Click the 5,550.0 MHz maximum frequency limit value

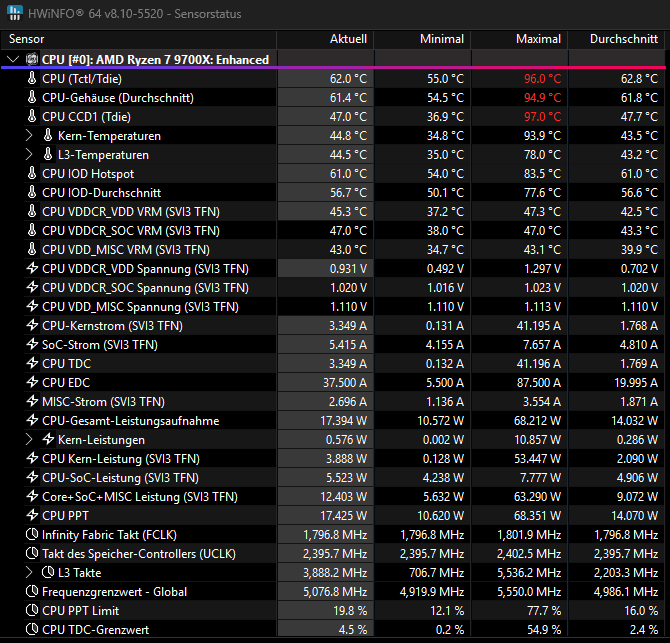point(529,592)
